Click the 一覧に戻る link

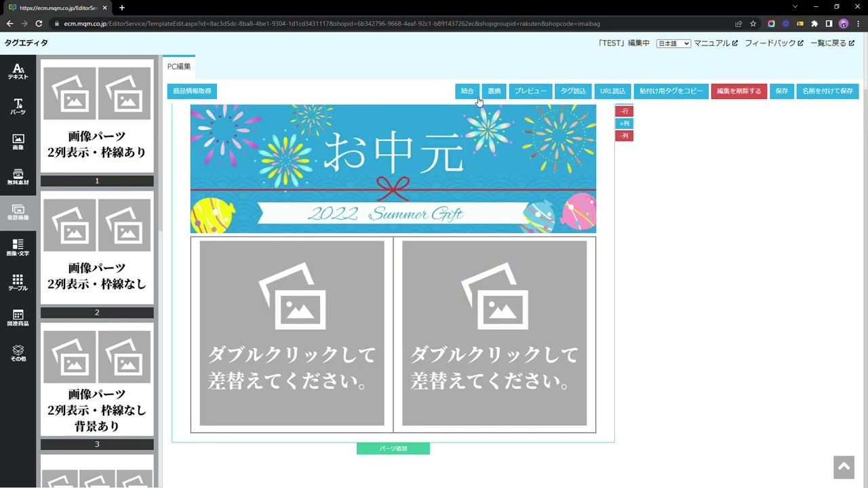(x=832, y=43)
